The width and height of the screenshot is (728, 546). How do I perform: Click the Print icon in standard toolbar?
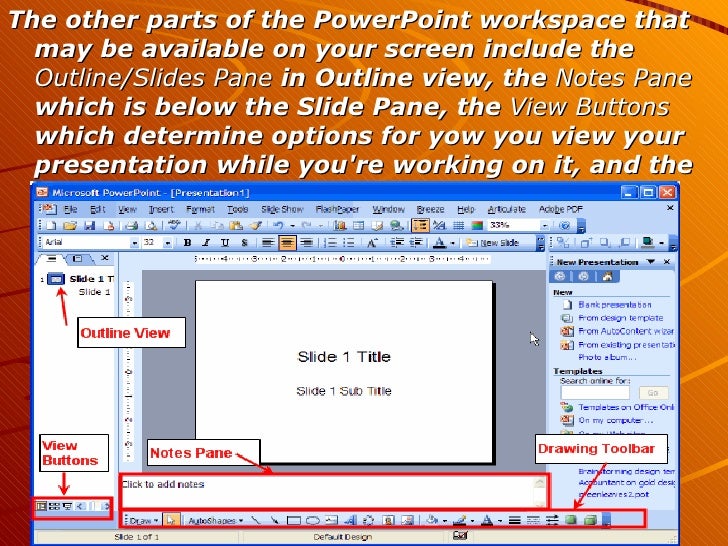[132, 226]
